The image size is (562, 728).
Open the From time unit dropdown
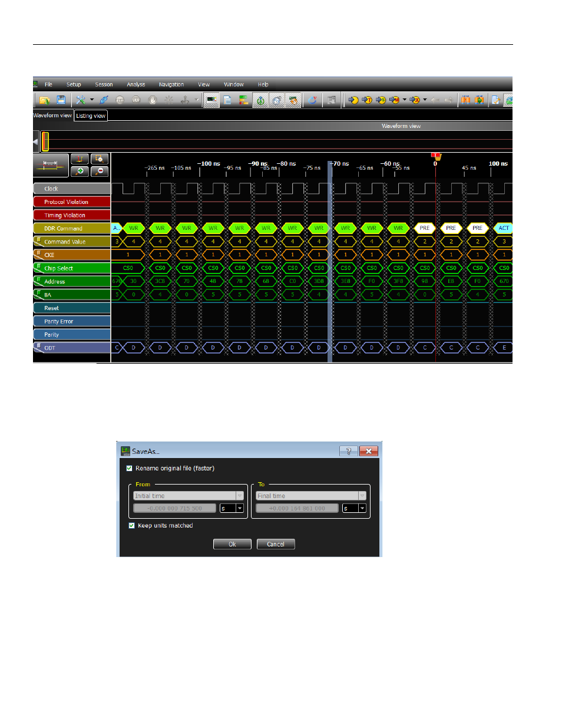coord(232,508)
